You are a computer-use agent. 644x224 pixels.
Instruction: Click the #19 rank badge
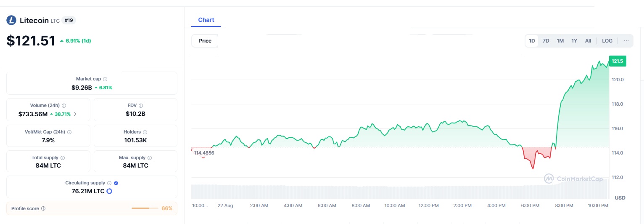(69, 20)
